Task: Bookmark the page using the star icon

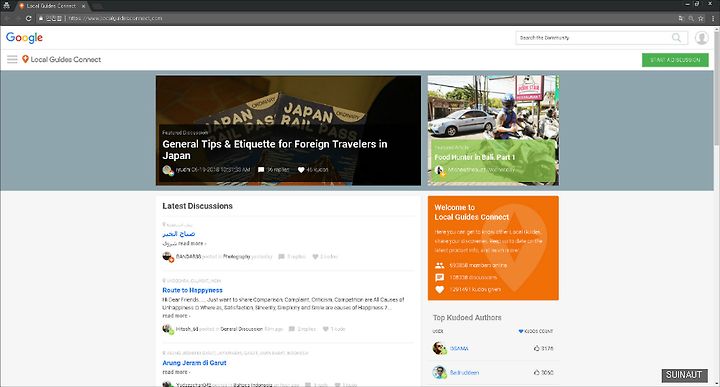Action: tap(701, 18)
